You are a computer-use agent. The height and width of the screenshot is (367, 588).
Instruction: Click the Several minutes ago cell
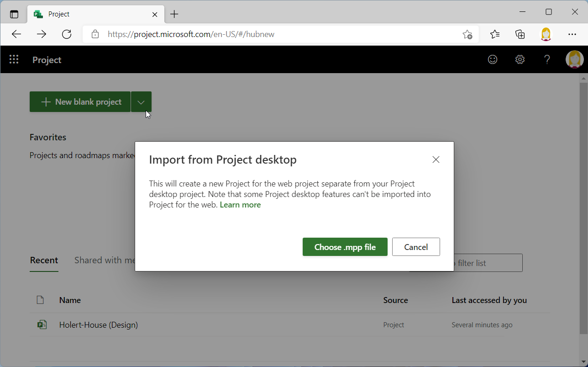482,325
